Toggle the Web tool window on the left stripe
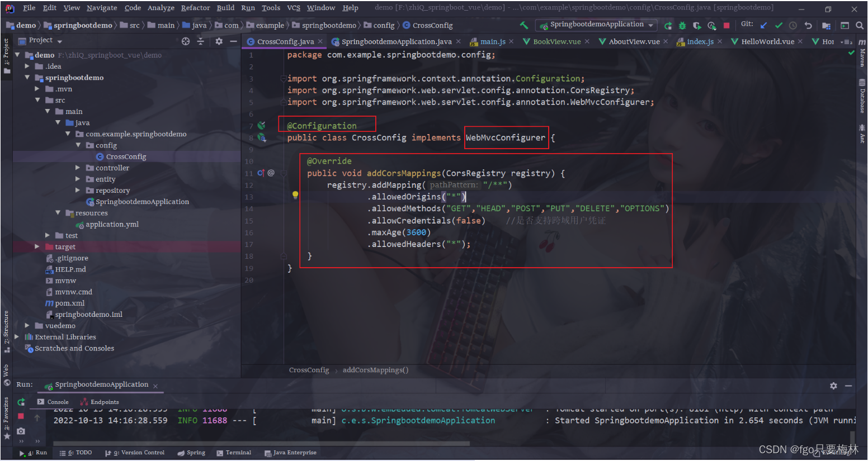 (6, 375)
